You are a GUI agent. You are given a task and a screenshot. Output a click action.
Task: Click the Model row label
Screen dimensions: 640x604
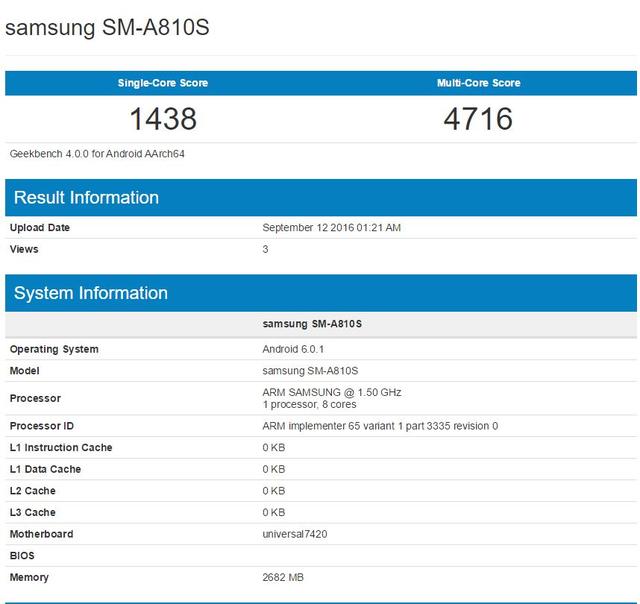coord(24,371)
